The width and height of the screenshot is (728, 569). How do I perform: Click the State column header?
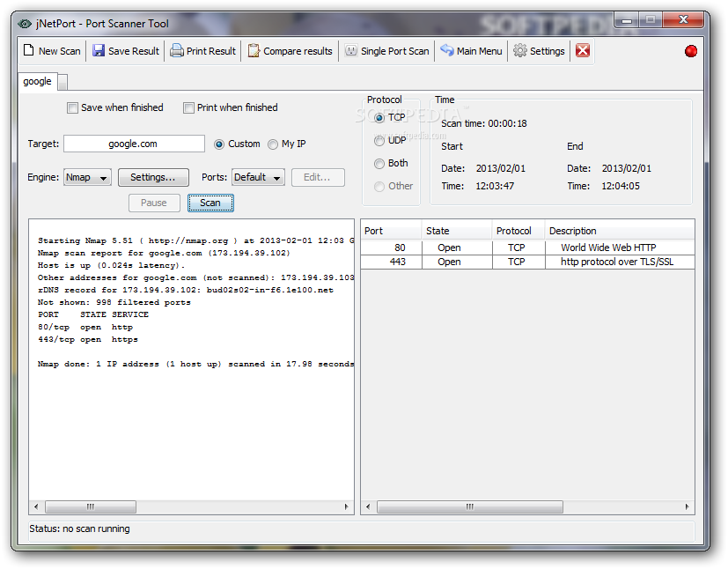(x=457, y=231)
